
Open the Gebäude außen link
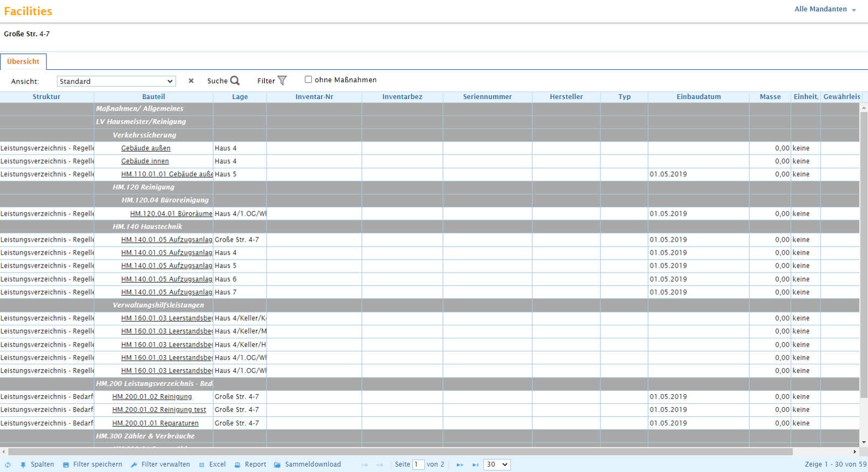(x=145, y=148)
